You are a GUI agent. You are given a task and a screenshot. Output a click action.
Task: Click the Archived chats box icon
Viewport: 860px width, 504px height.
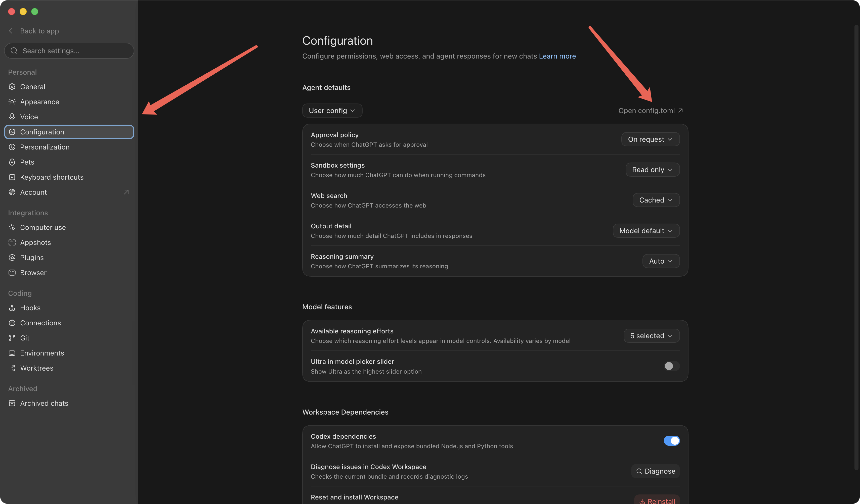click(x=12, y=403)
